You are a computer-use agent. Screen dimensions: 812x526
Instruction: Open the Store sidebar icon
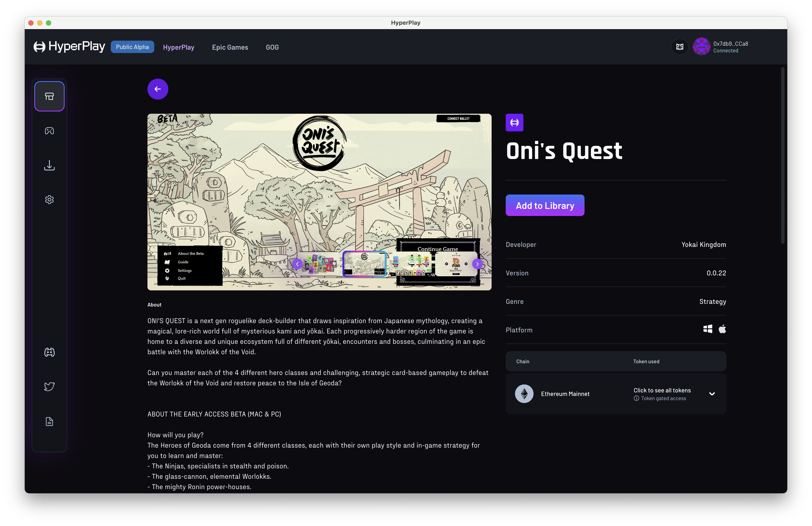point(49,96)
